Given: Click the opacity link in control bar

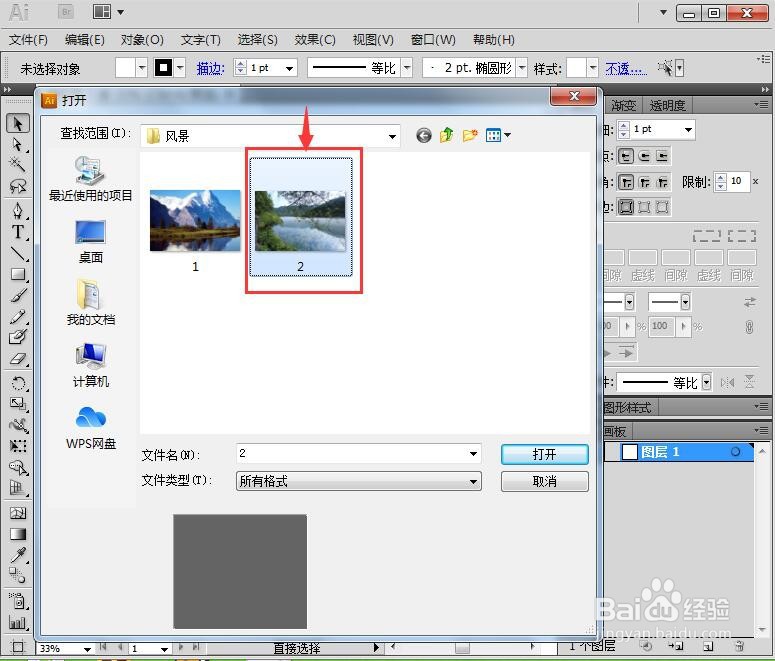Looking at the screenshot, I should pyautogui.click(x=626, y=68).
